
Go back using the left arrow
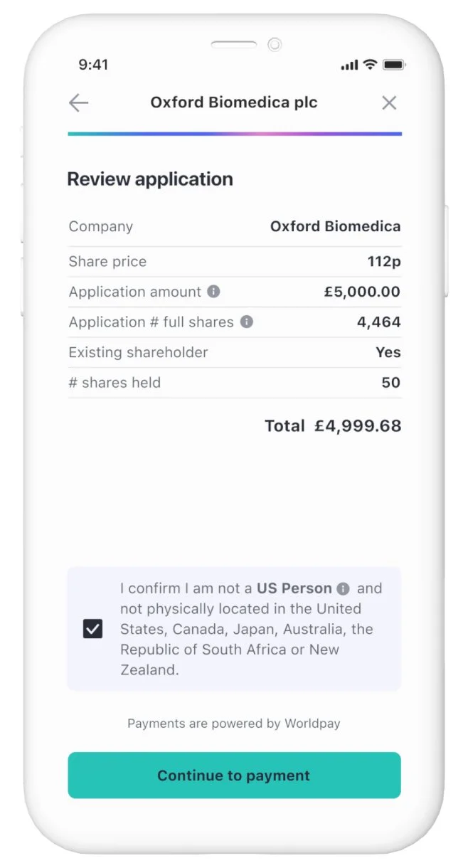[78, 103]
